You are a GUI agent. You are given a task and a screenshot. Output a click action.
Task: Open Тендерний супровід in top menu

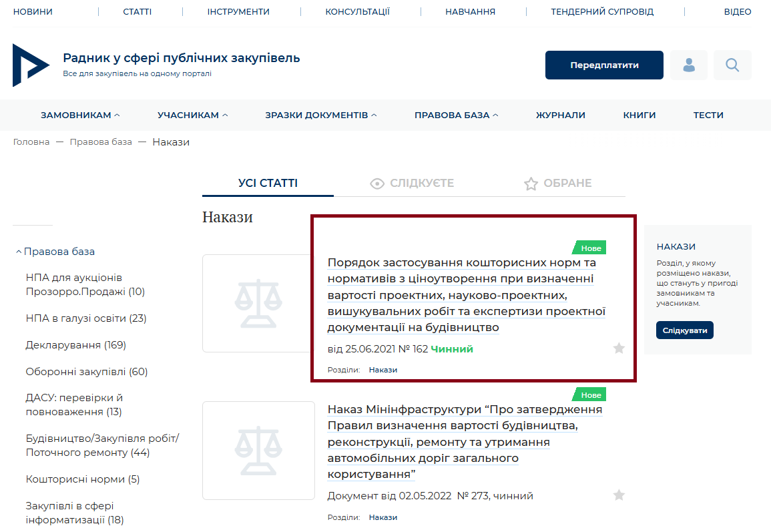601,11
